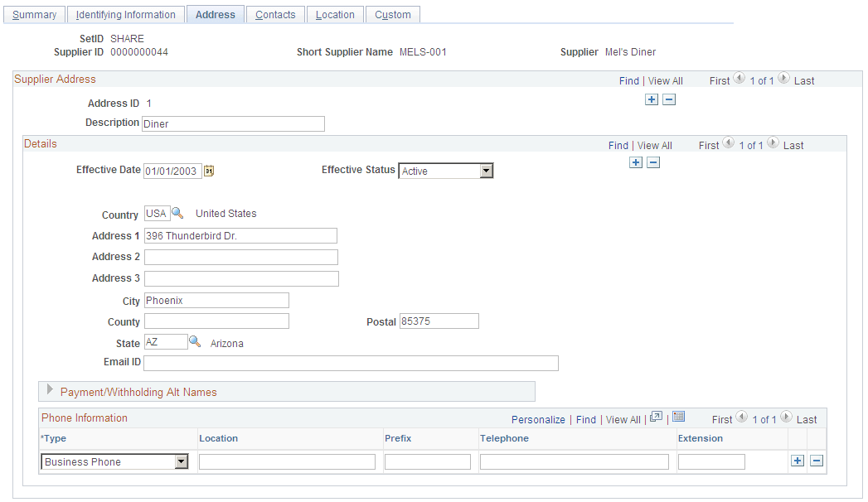Switch to the Identifying Information tab
The width and height of the screenshot is (868, 502).
pos(125,13)
